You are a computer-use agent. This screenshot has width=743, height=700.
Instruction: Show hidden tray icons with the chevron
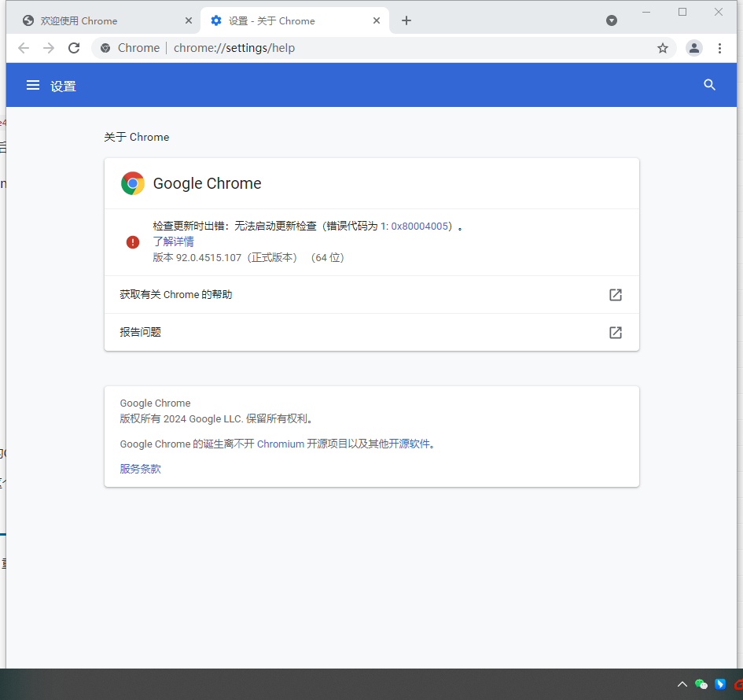click(682, 684)
